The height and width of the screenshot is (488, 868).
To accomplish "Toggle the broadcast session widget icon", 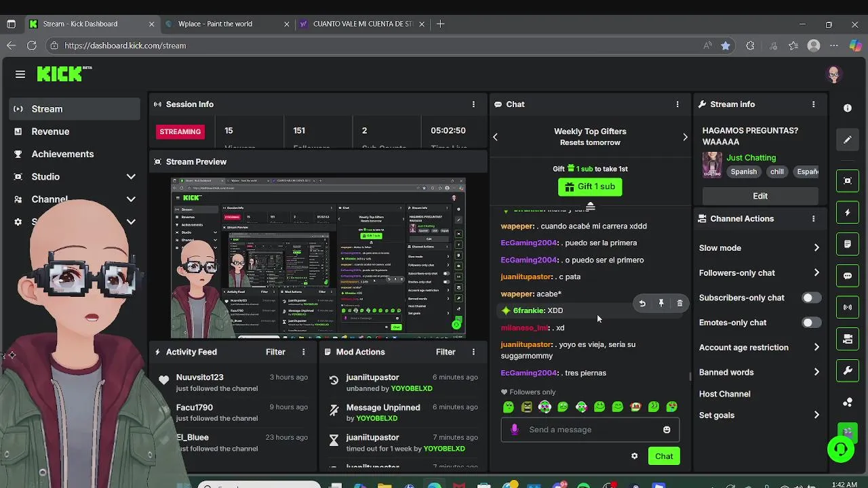I will click(848, 307).
